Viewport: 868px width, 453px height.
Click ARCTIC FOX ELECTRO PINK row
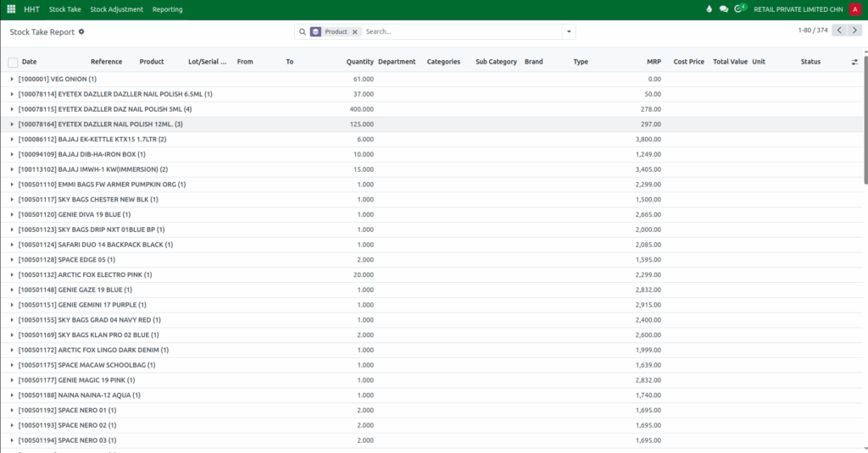(431, 275)
